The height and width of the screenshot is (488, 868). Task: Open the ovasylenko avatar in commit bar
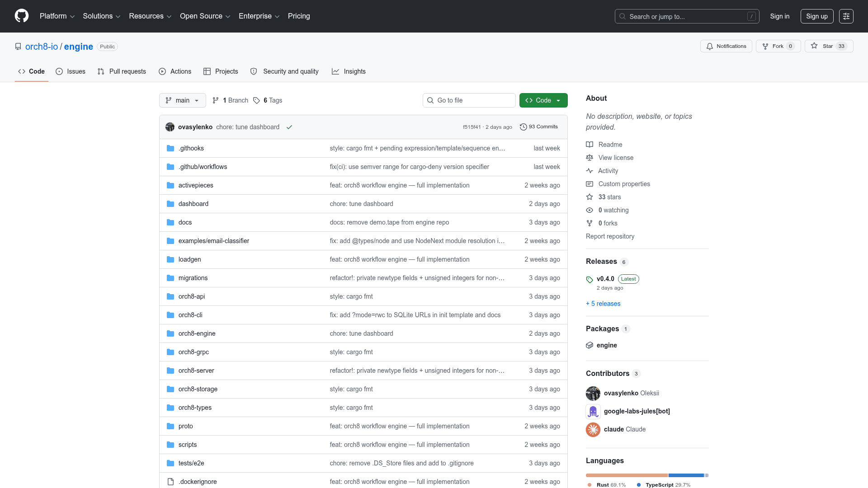pos(170,127)
